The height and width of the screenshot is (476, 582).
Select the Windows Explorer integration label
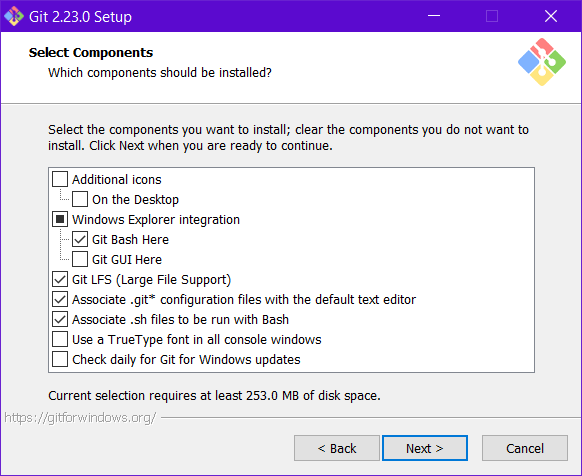coord(156,219)
